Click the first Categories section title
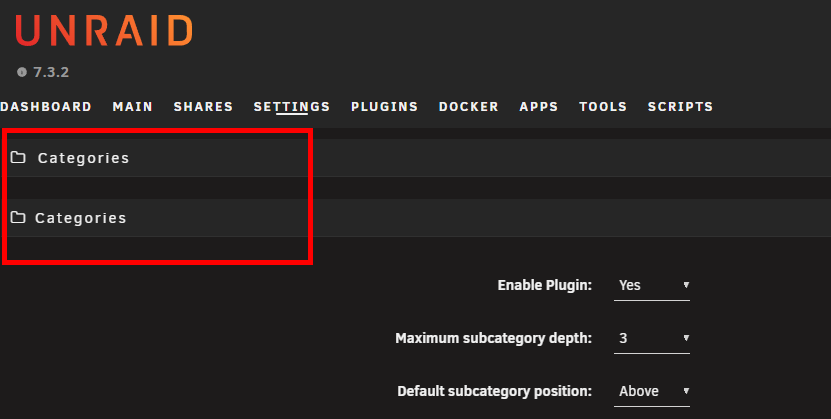The height and width of the screenshot is (419, 831). click(x=83, y=158)
